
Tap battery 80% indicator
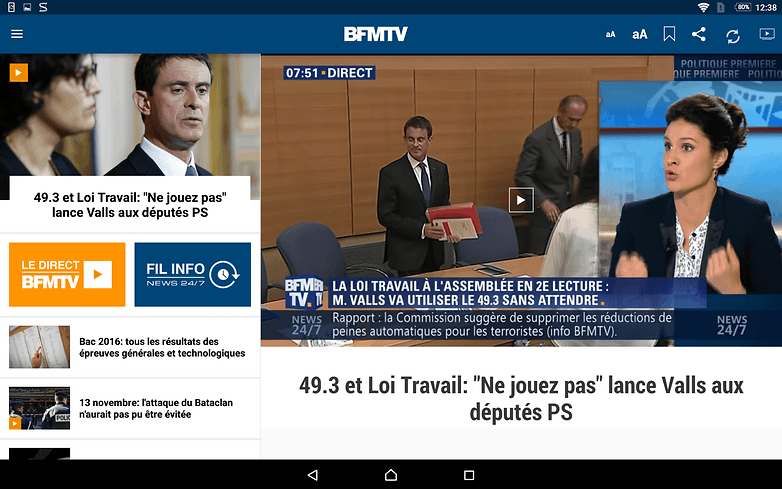pos(743,7)
